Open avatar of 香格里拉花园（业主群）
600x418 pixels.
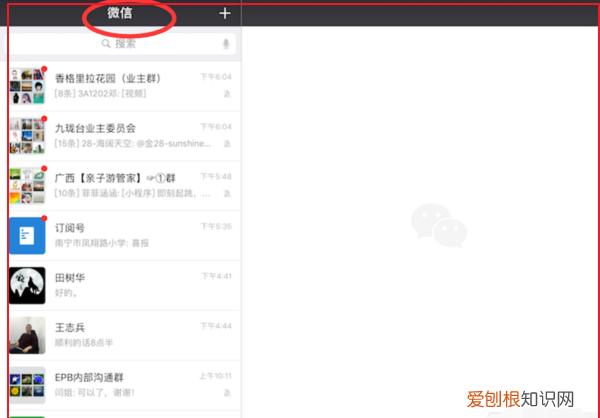coord(27,86)
